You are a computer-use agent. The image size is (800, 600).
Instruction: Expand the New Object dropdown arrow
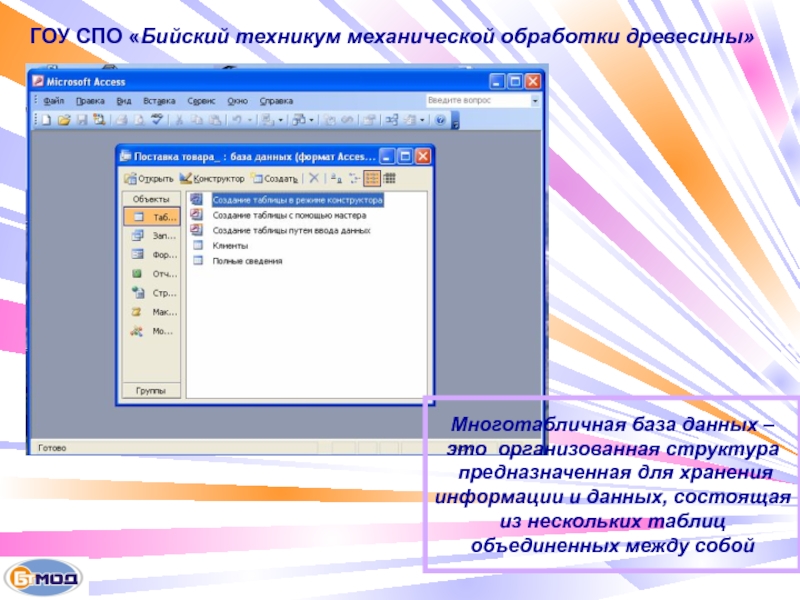pos(422,120)
